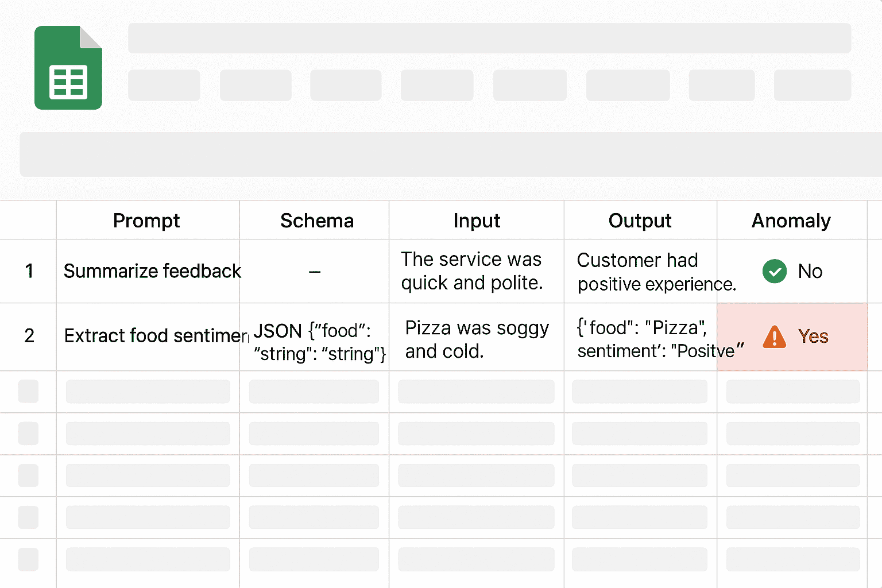Click the green checkmark icon in Anomaly column
Viewport: 882px width, 588px height.
click(774, 271)
